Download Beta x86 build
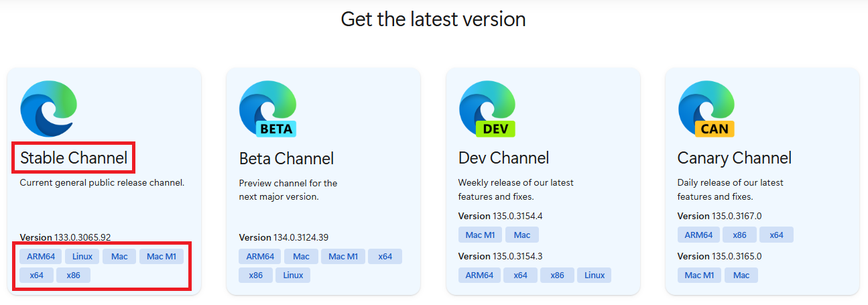Image resolution: width=868 pixels, height=305 pixels. [255, 275]
